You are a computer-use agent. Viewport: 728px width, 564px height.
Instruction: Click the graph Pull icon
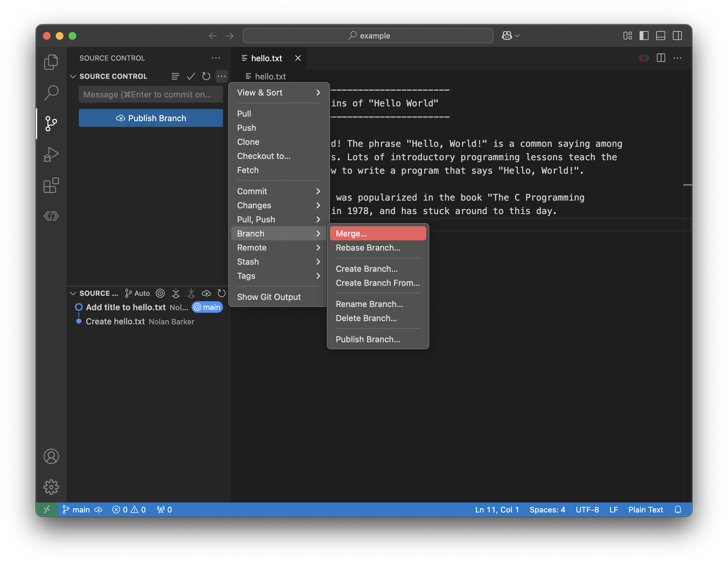pyautogui.click(x=191, y=293)
